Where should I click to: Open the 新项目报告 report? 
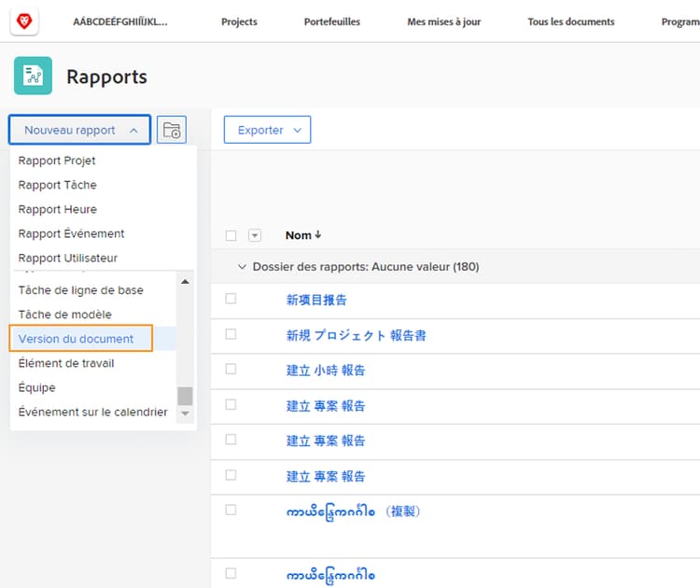(316, 300)
